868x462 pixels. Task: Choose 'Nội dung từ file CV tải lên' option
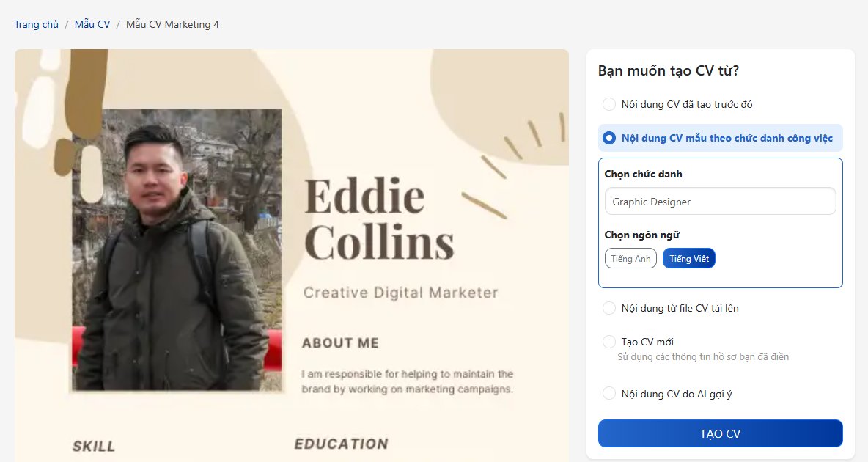pyautogui.click(x=609, y=308)
